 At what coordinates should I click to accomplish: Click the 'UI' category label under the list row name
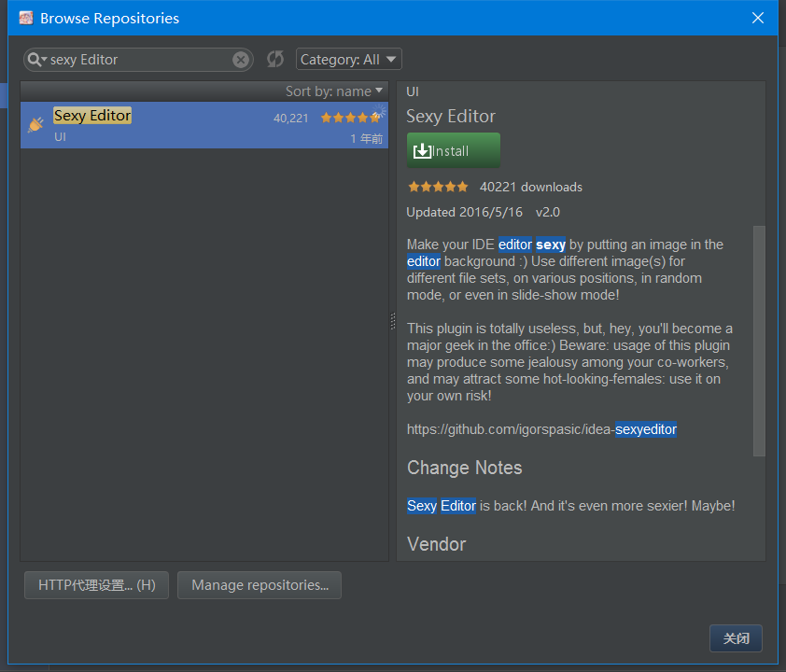(x=60, y=137)
